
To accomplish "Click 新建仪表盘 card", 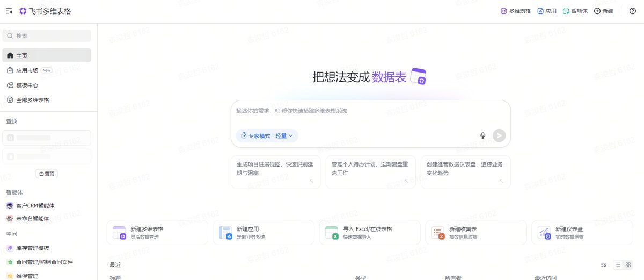I will coord(582,233).
